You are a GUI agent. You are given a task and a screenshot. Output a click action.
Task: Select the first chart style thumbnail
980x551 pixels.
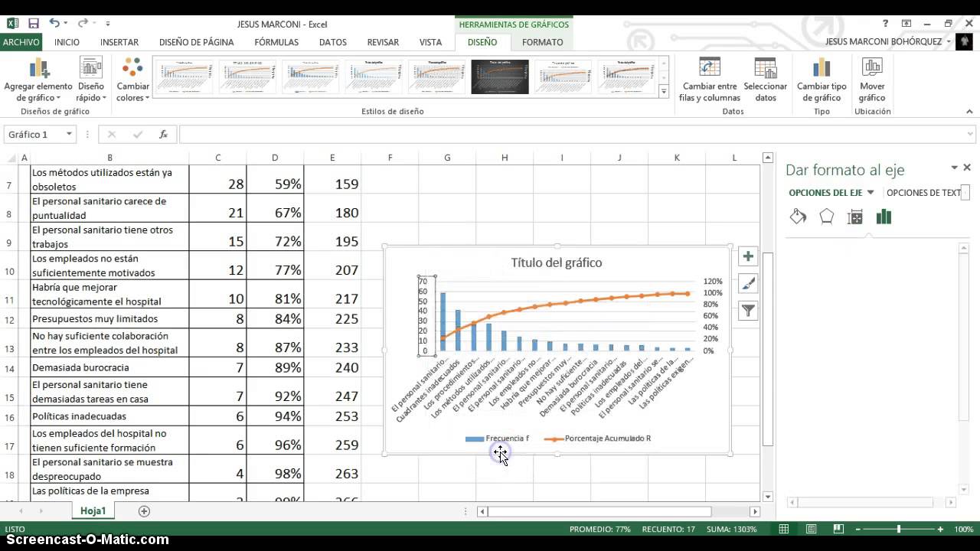coord(185,77)
